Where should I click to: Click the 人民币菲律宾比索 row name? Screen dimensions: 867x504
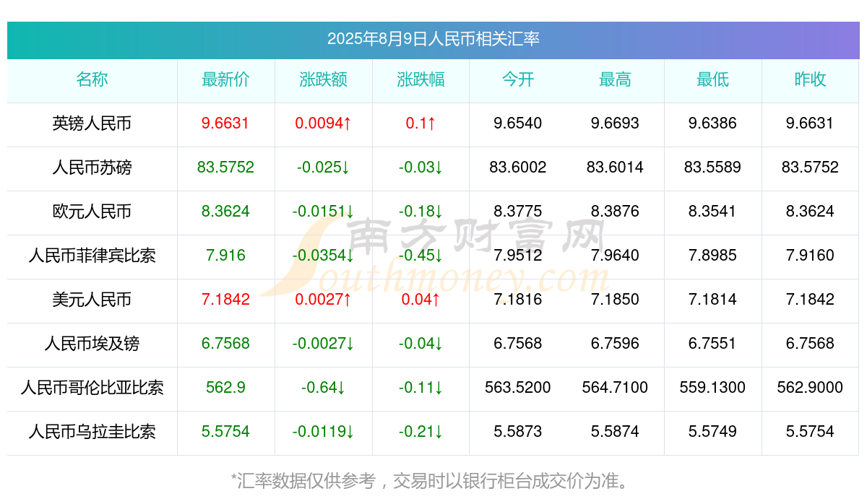tap(92, 256)
